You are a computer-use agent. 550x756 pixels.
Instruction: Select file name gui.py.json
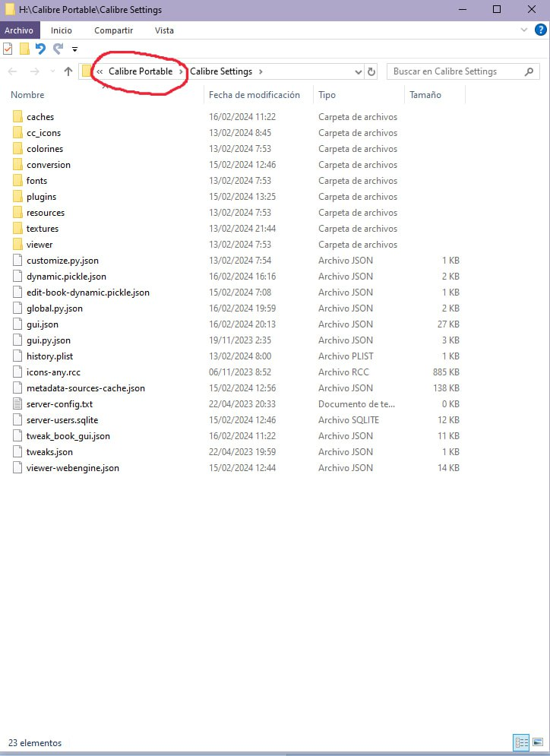click(49, 340)
